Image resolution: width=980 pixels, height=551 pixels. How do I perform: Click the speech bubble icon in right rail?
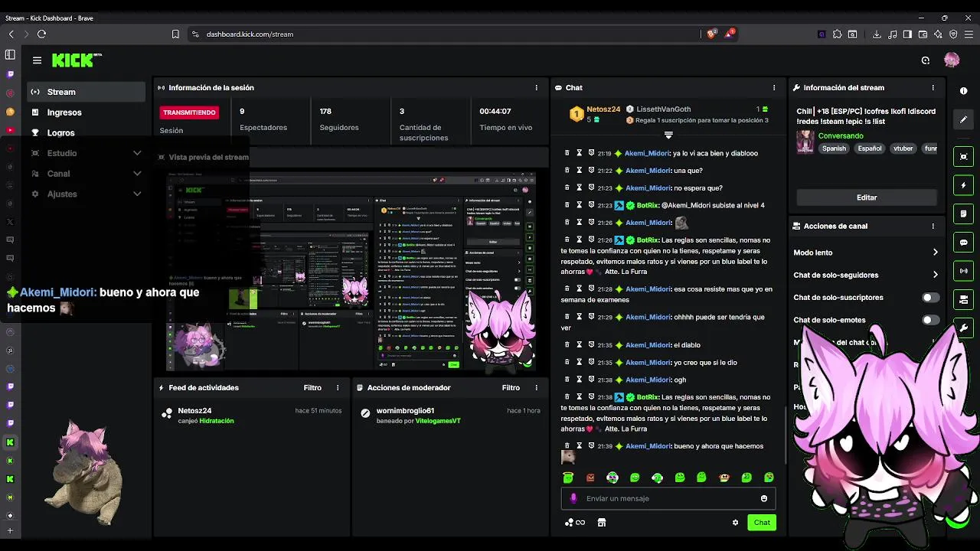tap(963, 242)
